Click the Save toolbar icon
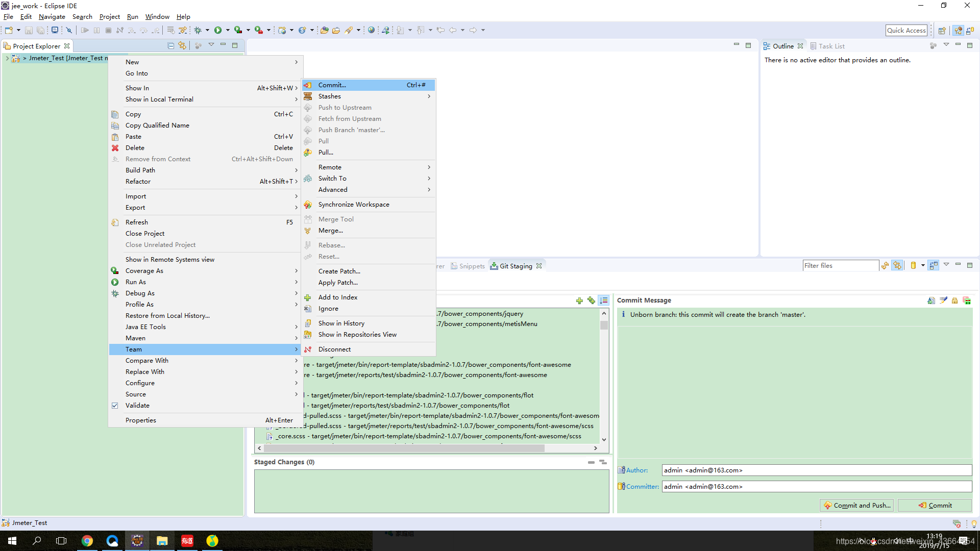 (x=29, y=30)
